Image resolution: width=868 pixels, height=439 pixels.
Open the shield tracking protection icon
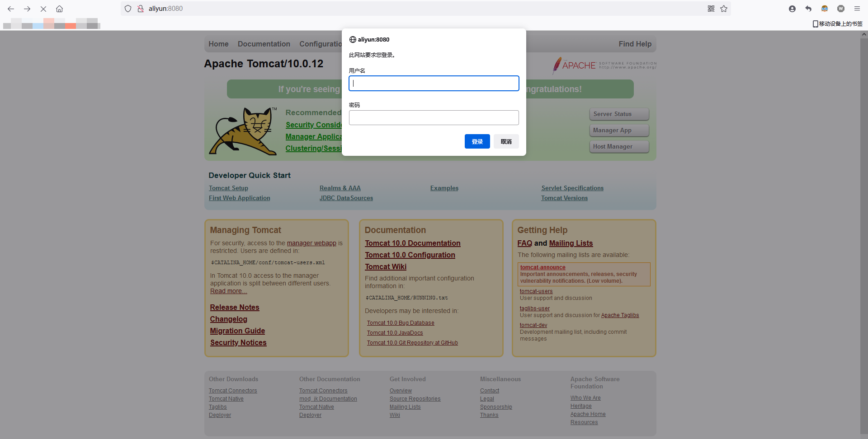128,9
